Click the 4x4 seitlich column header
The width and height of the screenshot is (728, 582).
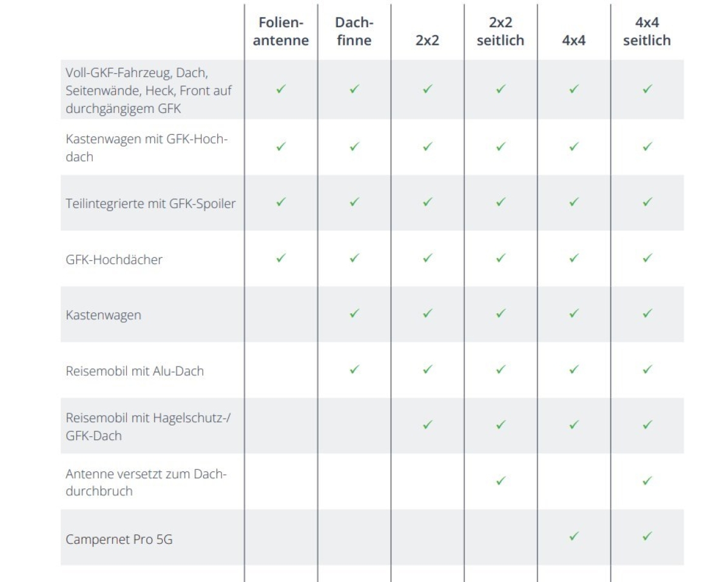[x=647, y=32]
